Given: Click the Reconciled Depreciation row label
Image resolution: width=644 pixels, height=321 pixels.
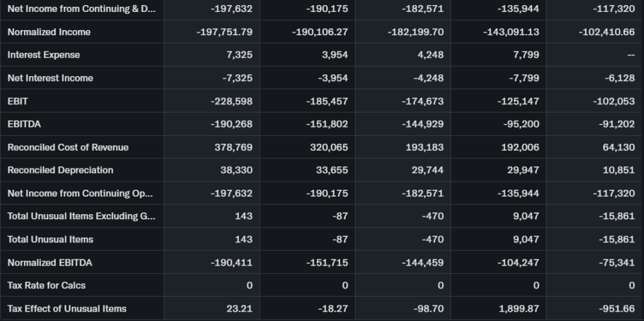Looking at the screenshot, I should click(x=60, y=170).
